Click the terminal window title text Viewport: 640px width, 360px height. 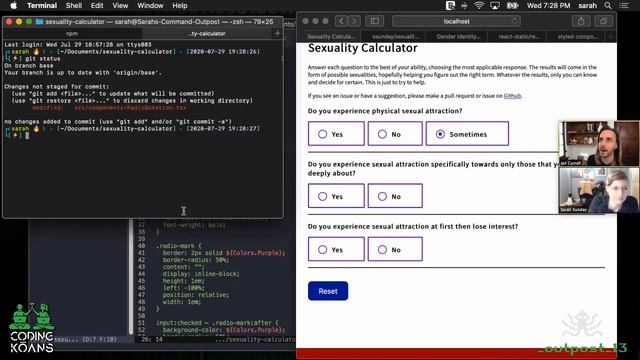coord(159,22)
